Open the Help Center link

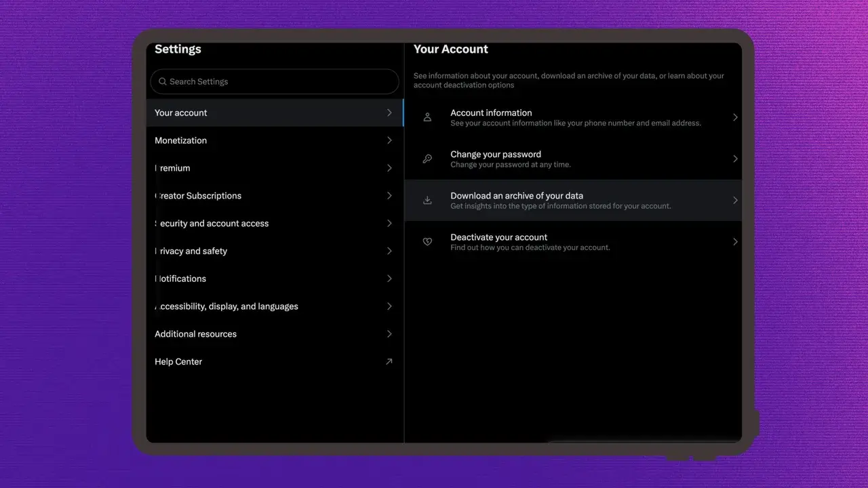(178, 362)
